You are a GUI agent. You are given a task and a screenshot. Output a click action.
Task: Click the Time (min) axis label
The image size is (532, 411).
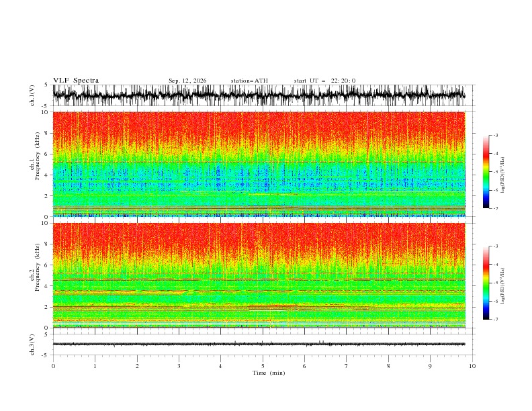[269, 373]
